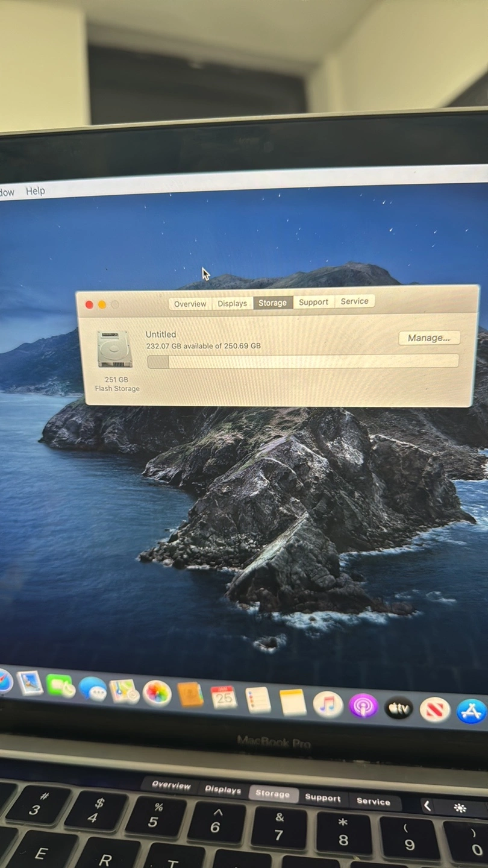Open the Calendar app icon

pos(224,697)
